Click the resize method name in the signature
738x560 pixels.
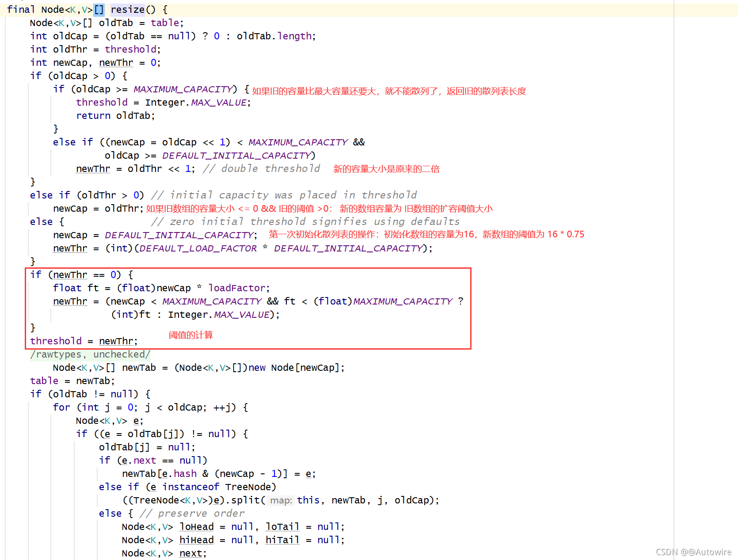tap(127, 10)
